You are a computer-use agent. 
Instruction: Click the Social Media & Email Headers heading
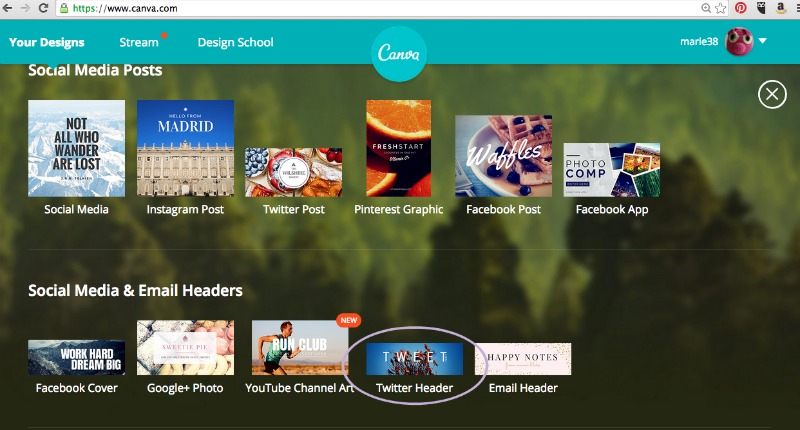[135, 290]
